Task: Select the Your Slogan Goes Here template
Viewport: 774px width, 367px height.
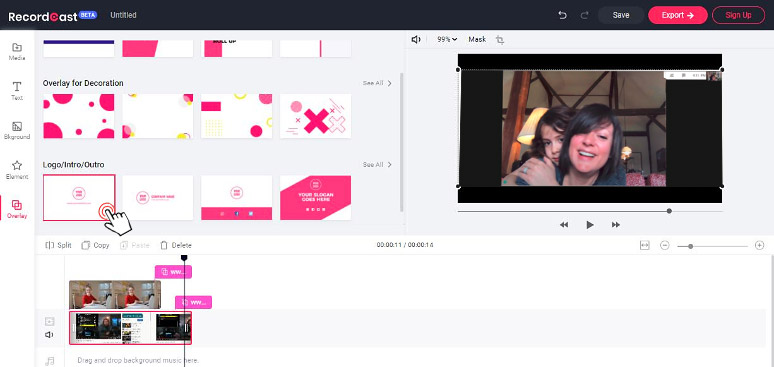Action: click(x=315, y=198)
